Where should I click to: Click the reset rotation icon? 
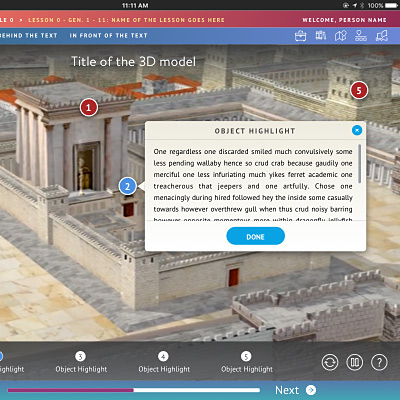click(330, 362)
